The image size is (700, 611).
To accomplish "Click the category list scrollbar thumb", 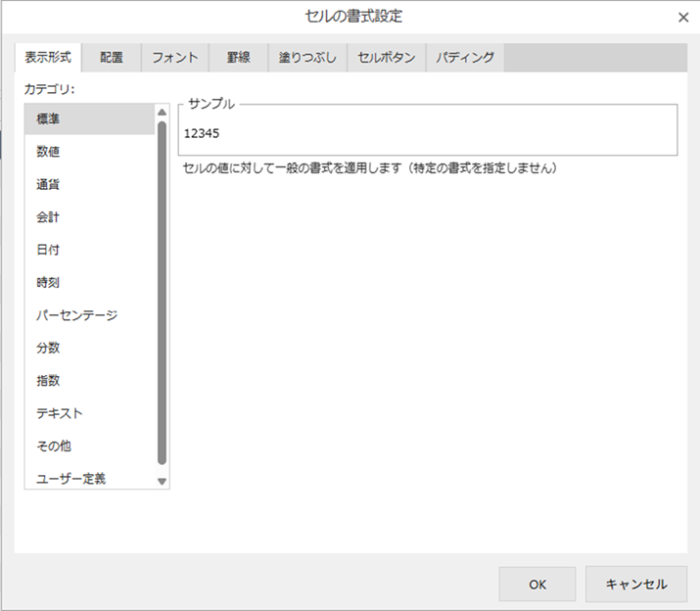I will tap(163, 294).
